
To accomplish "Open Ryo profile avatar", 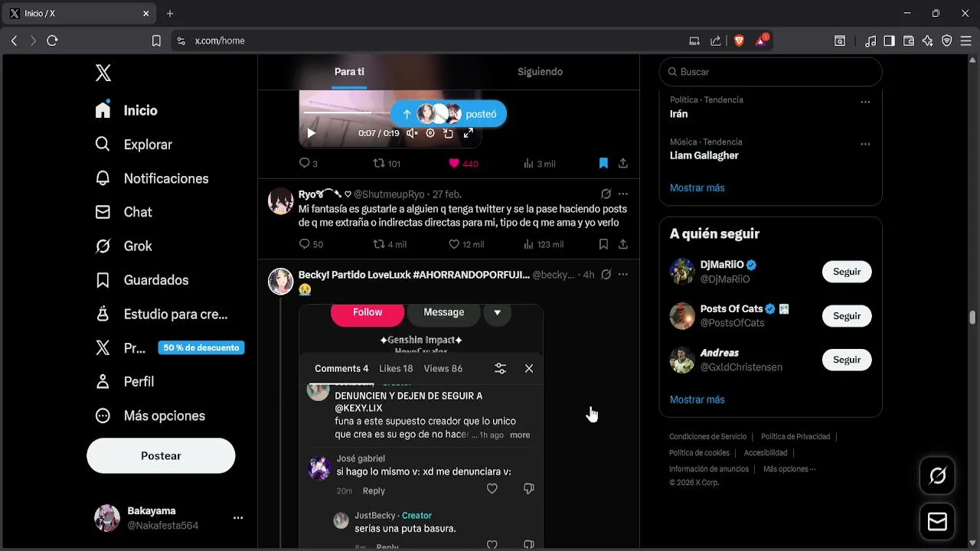I will 281,201.
